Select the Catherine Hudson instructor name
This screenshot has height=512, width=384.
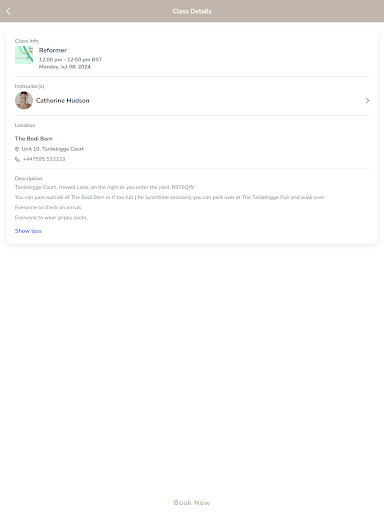pyautogui.click(x=63, y=100)
